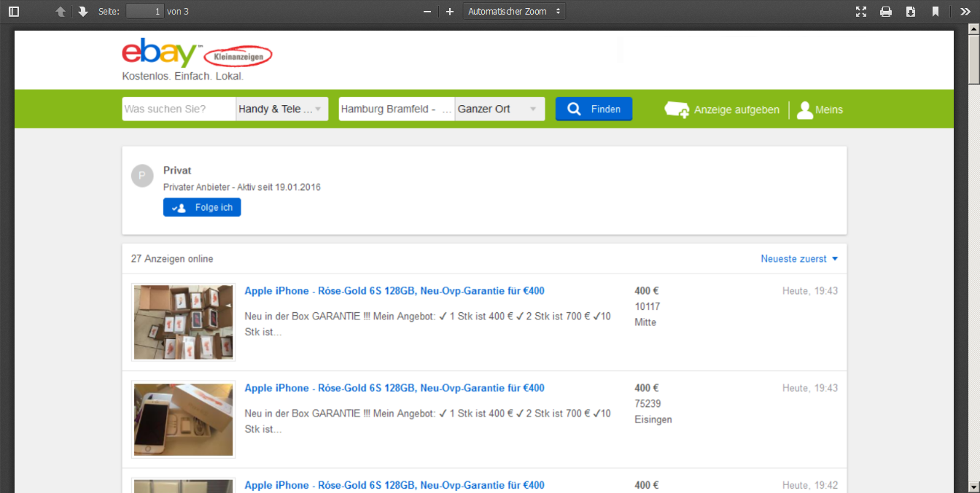
Task: Open the Automatischer Zoom dropdown
Action: click(514, 12)
